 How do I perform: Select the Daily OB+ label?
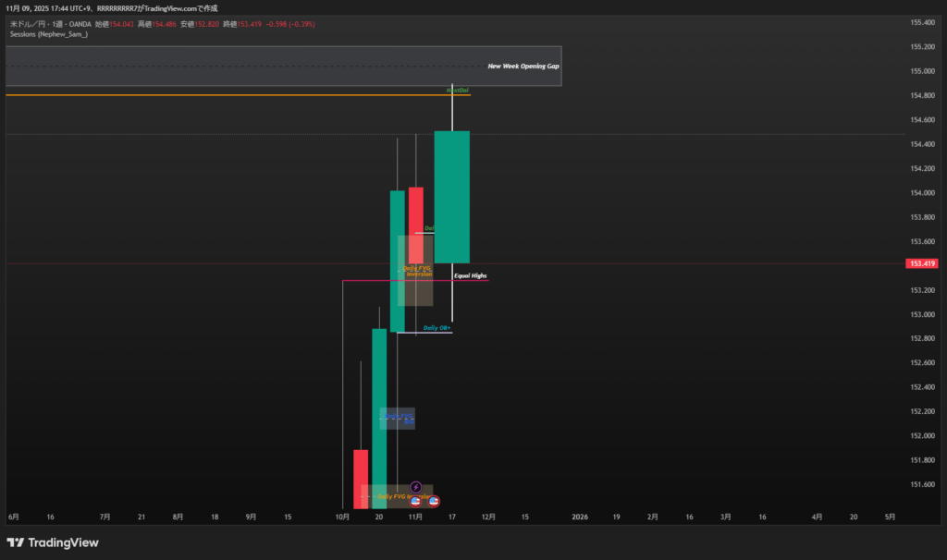[x=437, y=328]
